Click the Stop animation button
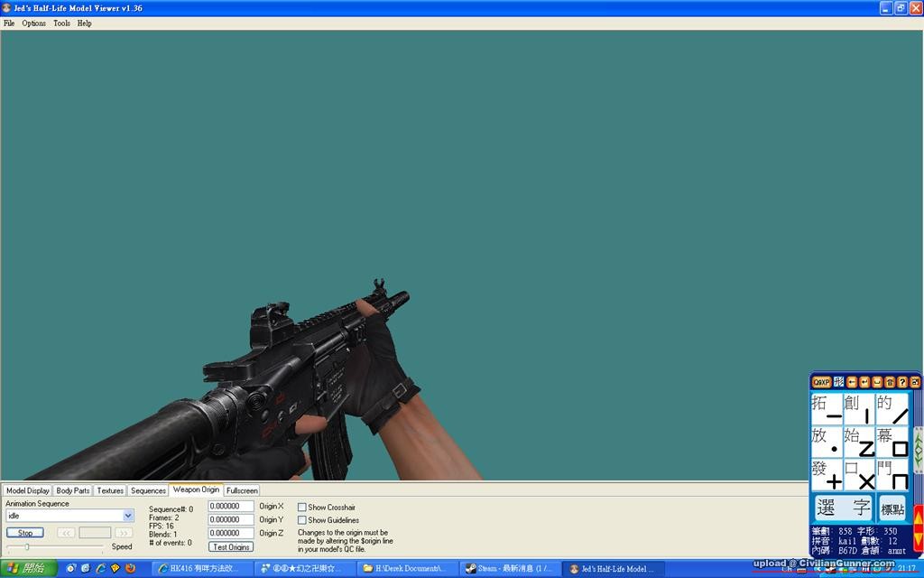Image resolution: width=924 pixels, height=578 pixels. coord(25,533)
